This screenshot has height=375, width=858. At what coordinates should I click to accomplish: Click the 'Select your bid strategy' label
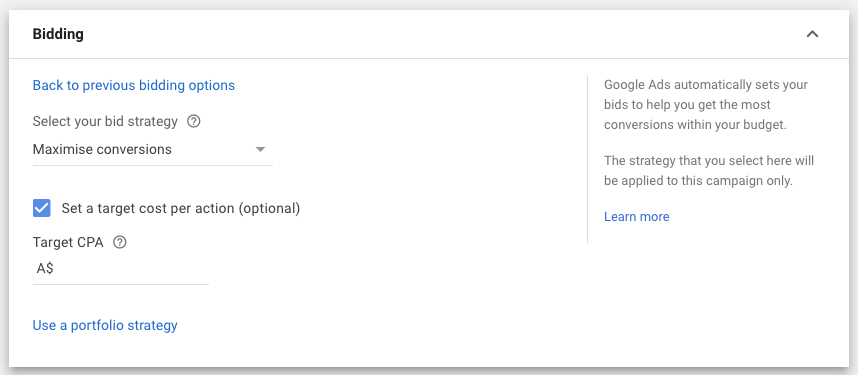click(105, 121)
